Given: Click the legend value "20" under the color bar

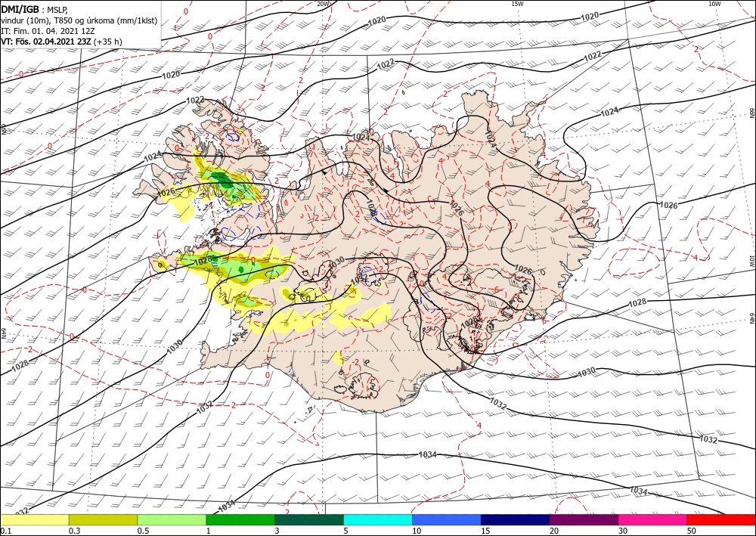Looking at the screenshot, I should coord(554,531).
